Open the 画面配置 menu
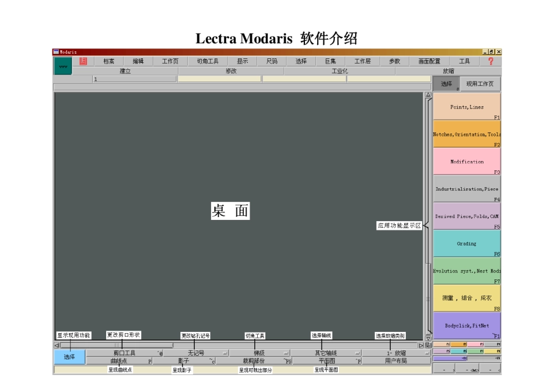The height and width of the screenshot is (392, 554). [429, 61]
